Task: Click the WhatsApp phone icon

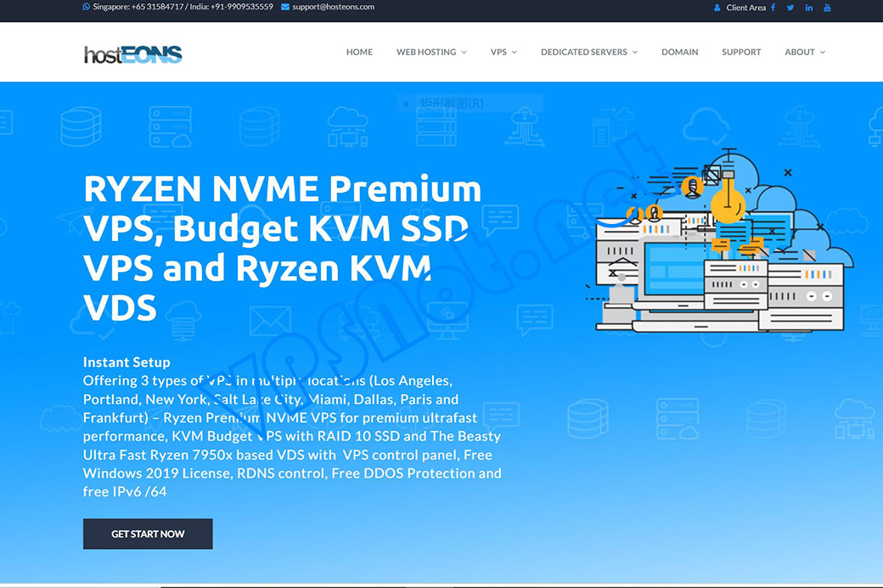Action: (86, 7)
